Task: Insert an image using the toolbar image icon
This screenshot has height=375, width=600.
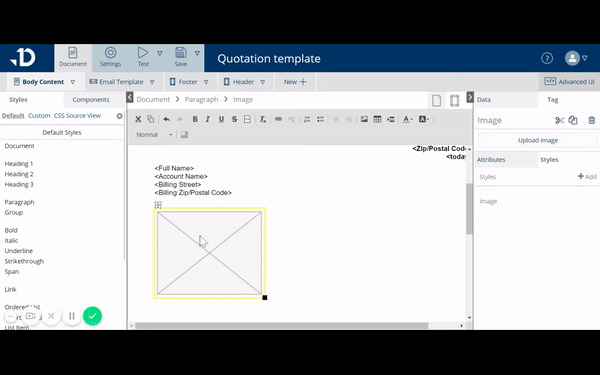Action: 364,119
